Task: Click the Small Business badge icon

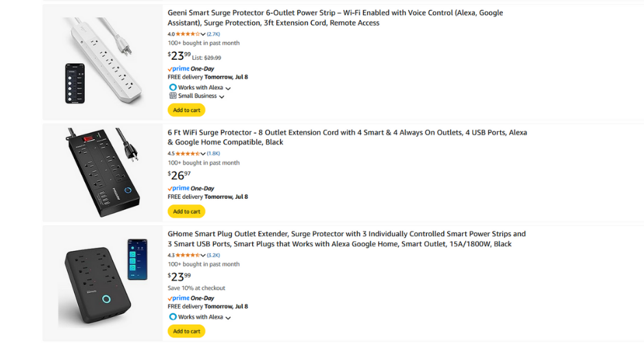Action: (x=173, y=96)
